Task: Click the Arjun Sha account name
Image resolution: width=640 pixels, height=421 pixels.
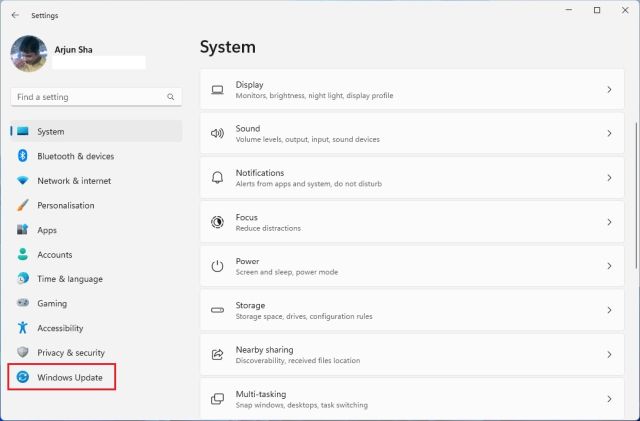Action: (x=73, y=50)
